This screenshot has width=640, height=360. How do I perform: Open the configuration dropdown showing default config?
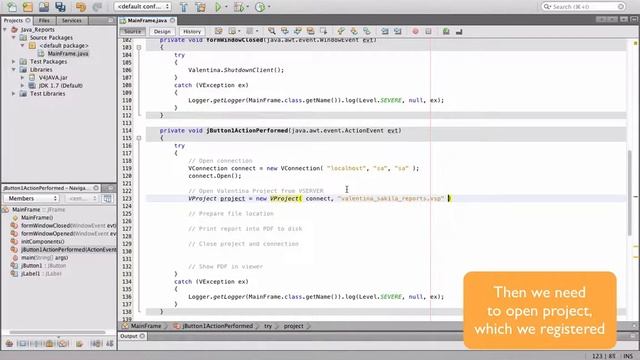point(142,7)
